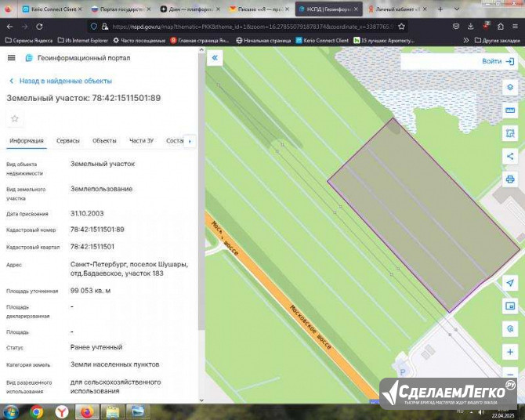The height and width of the screenshot is (420, 525).
Task: Switch to the Kerio Connect Client browser tab
Action: [x=52, y=9]
